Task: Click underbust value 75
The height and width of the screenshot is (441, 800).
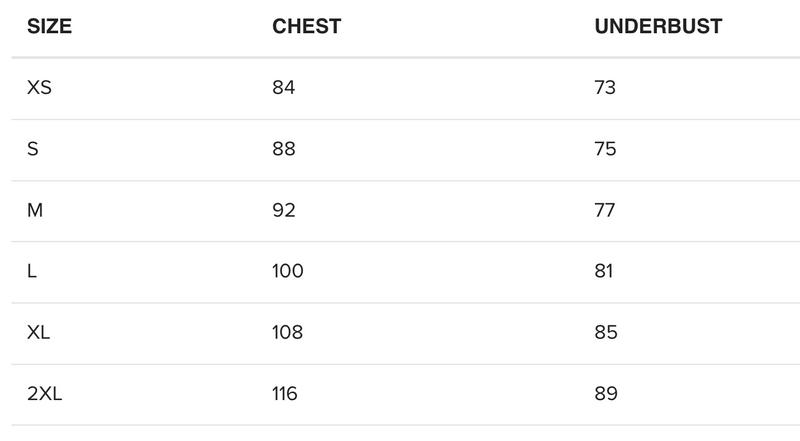Action: [605, 149]
